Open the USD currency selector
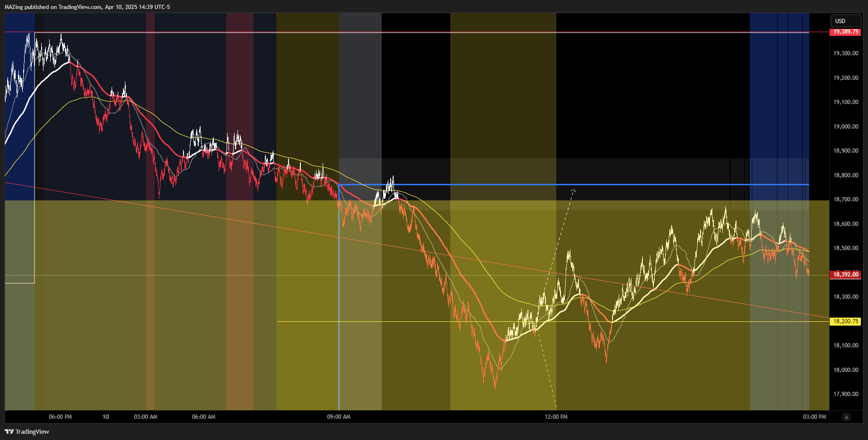The width and height of the screenshot is (868, 440). click(x=846, y=21)
